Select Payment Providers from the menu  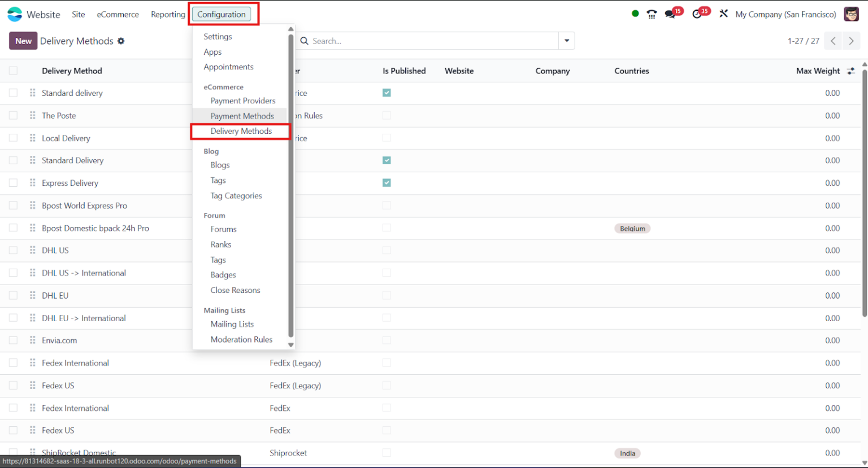[x=243, y=100]
